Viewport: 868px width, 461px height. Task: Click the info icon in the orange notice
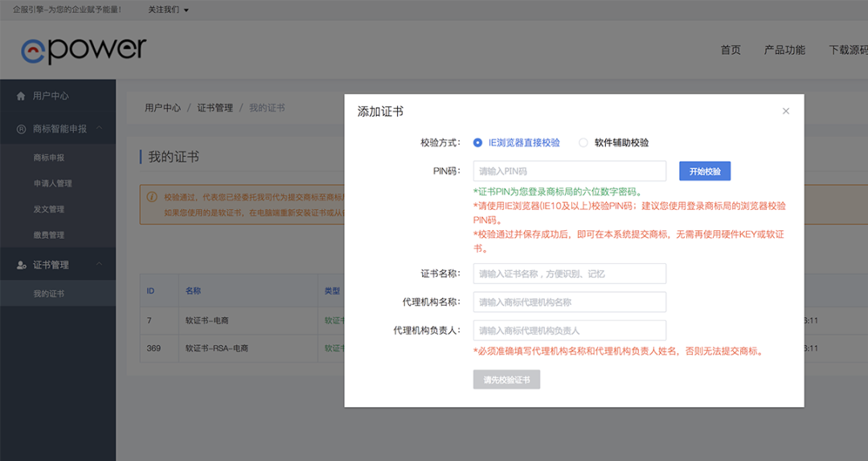152,196
